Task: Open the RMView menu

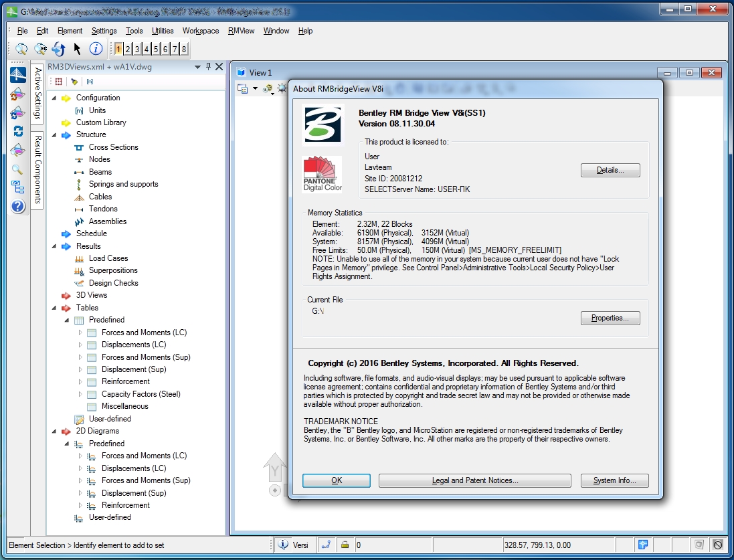Action: 241,31
